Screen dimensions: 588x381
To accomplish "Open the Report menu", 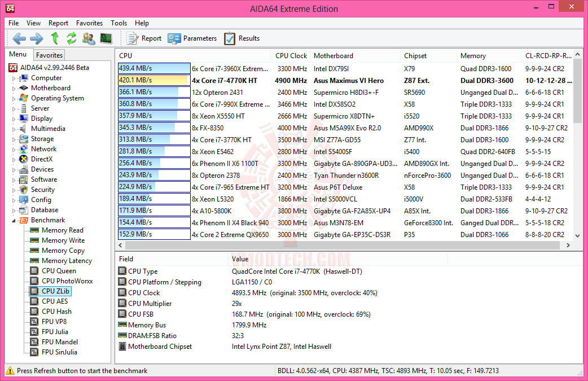I will tap(58, 23).
